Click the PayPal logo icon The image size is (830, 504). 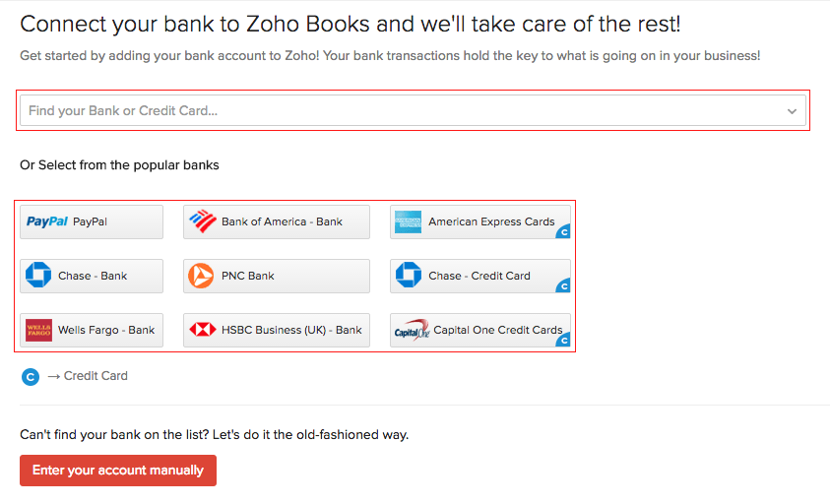tap(46, 222)
